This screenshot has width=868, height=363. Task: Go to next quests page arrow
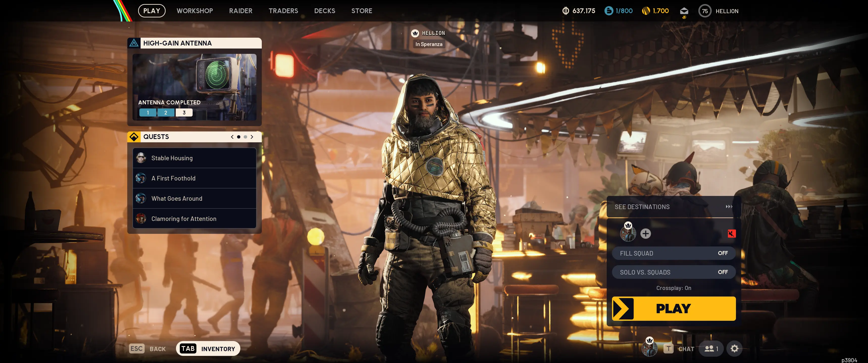pos(252,137)
